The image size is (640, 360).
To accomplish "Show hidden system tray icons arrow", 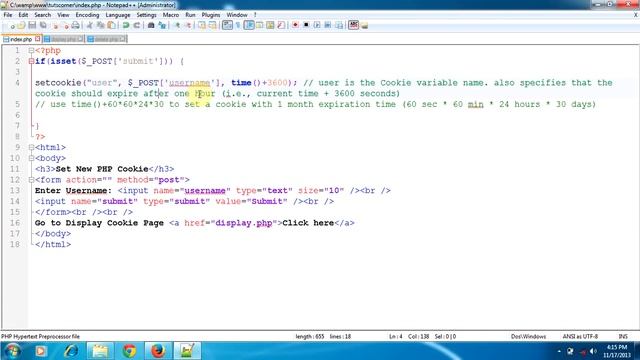I will 559,351.
